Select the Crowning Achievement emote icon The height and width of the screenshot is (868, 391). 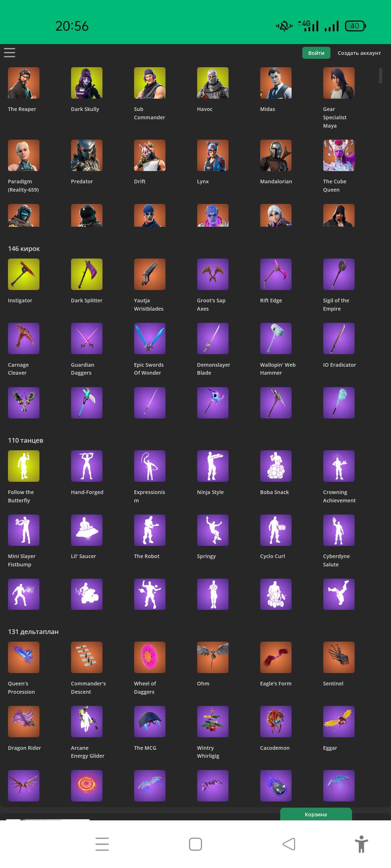[x=339, y=466]
